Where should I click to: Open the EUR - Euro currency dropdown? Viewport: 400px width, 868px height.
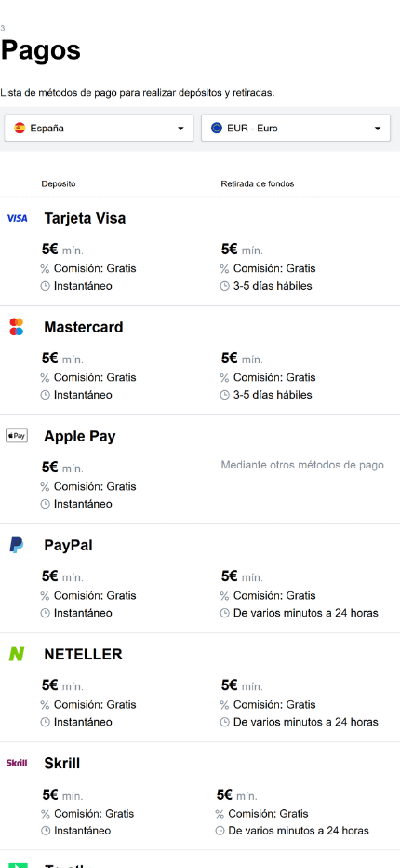pyautogui.click(x=296, y=128)
